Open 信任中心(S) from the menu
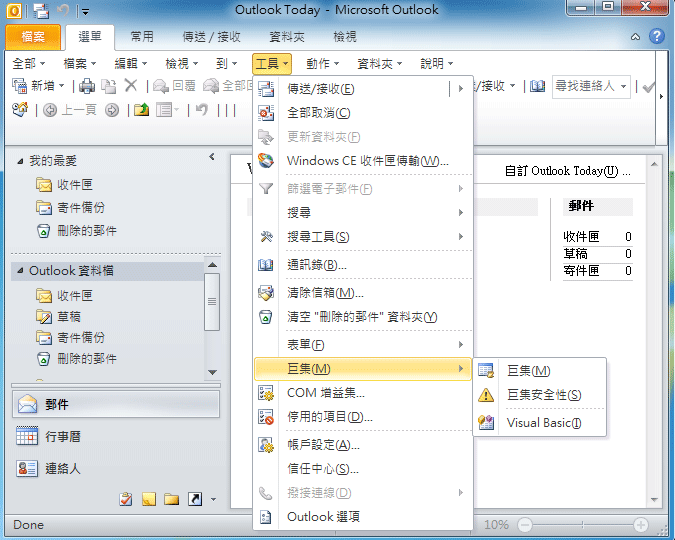 362,469
